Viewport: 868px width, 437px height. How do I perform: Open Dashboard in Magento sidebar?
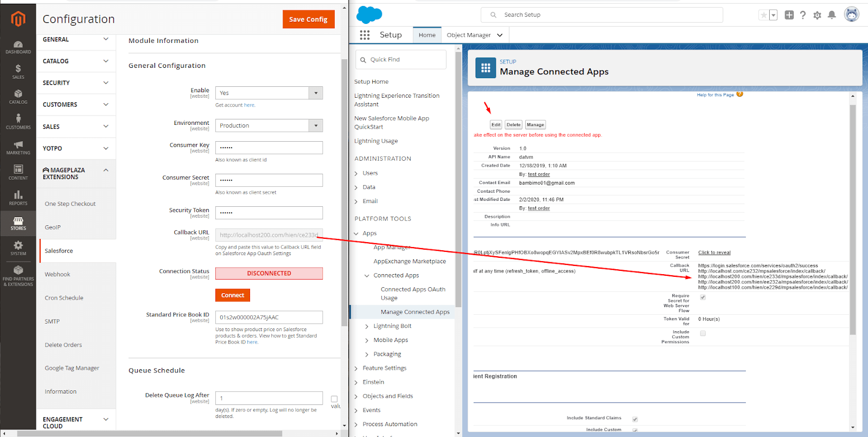[x=18, y=47]
